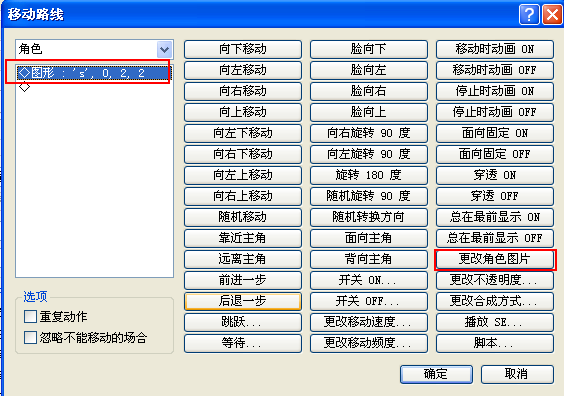Image resolution: width=564 pixels, height=396 pixels.
Task: Choose 远离主角 command
Action: pos(243,259)
